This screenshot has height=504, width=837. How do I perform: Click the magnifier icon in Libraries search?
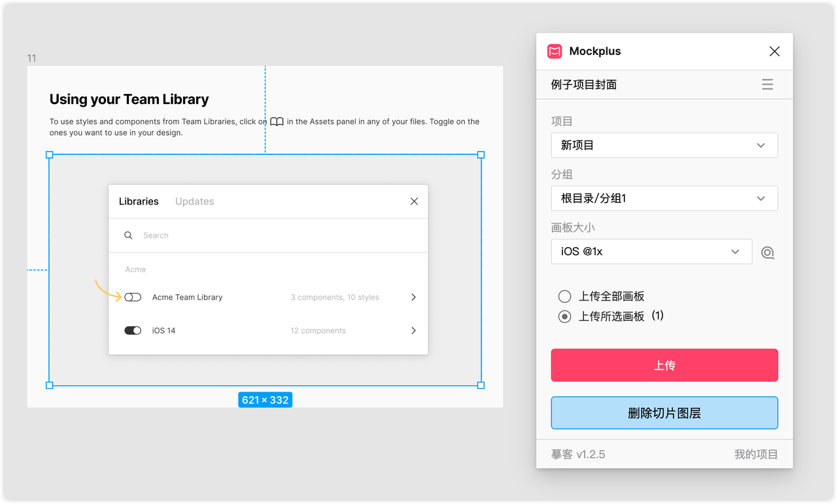(128, 235)
